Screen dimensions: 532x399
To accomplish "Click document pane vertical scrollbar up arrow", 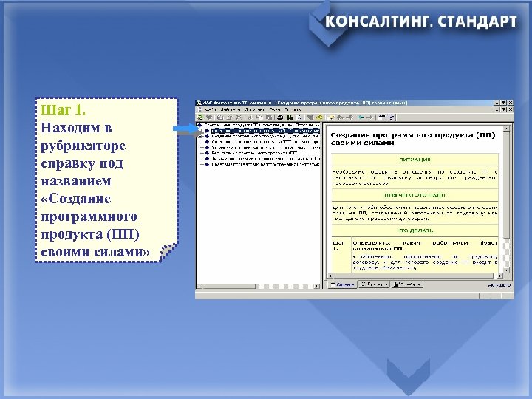I will pyautogui.click(x=506, y=129).
